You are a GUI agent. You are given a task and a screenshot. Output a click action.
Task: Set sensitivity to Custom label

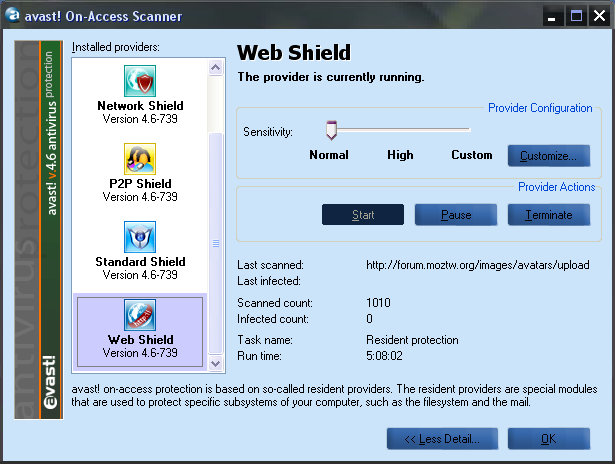471,155
